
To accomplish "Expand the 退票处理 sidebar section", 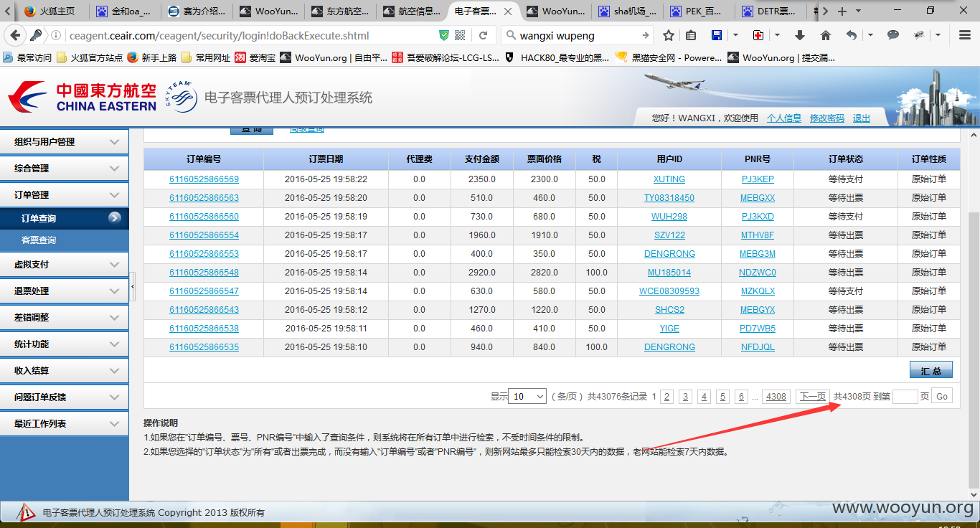I will coord(65,291).
